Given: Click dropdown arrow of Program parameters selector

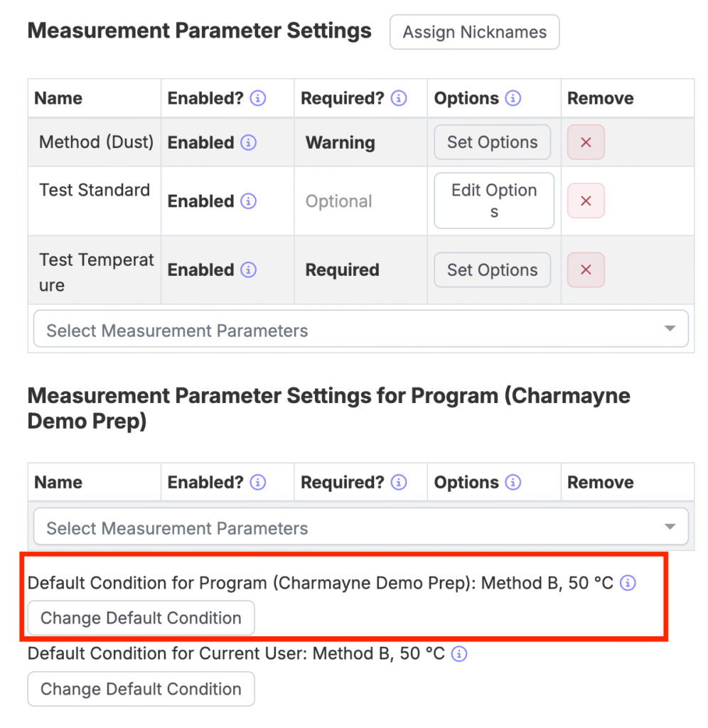Looking at the screenshot, I should pos(670,527).
